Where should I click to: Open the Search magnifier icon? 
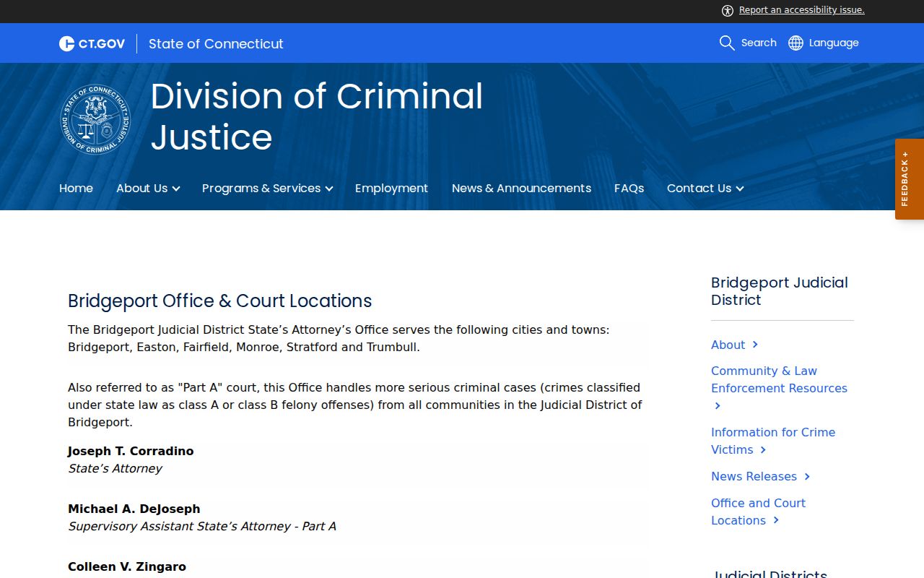(727, 43)
